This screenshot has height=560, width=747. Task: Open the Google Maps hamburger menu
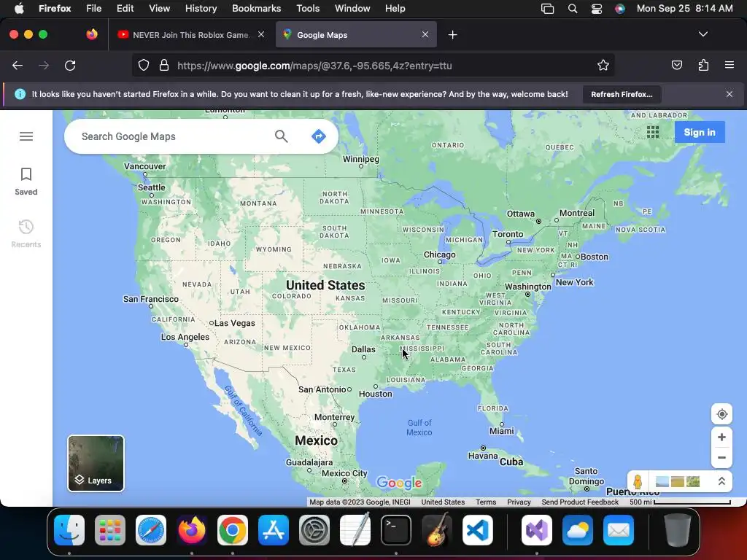26,136
